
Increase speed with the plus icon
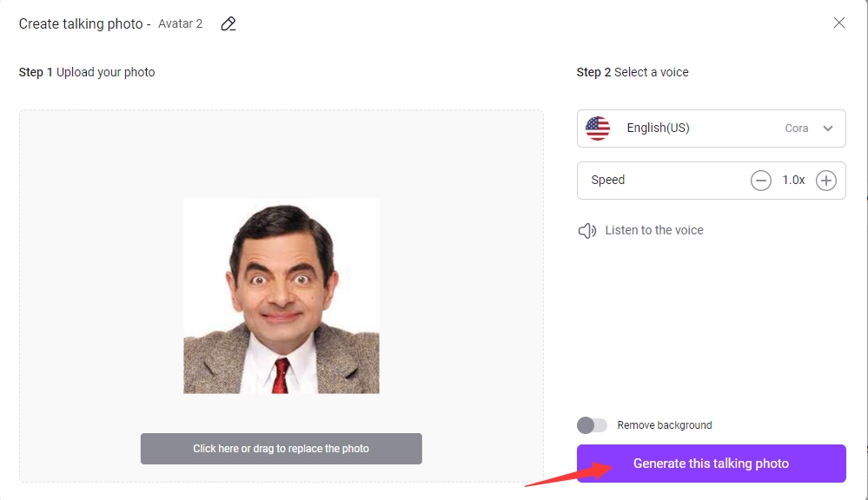tap(826, 181)
